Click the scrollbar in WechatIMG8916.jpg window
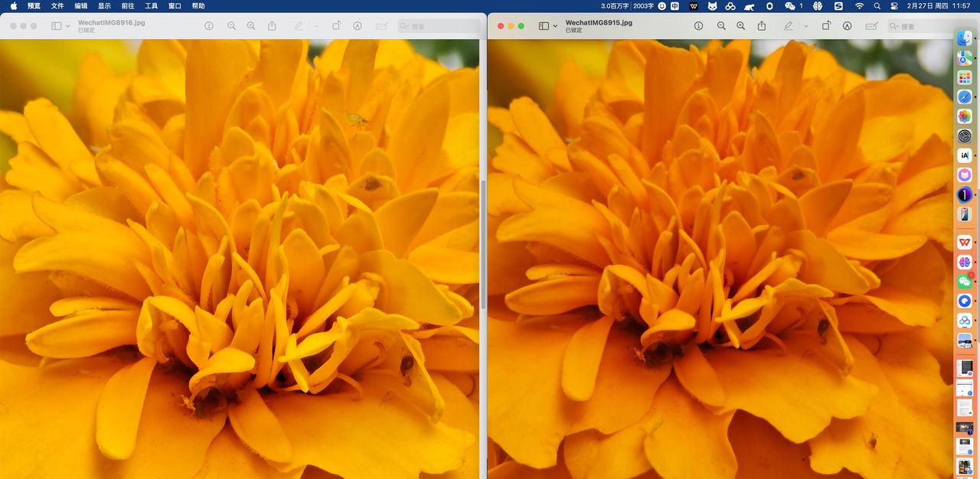The image size is (980, 479). (482, 243)
